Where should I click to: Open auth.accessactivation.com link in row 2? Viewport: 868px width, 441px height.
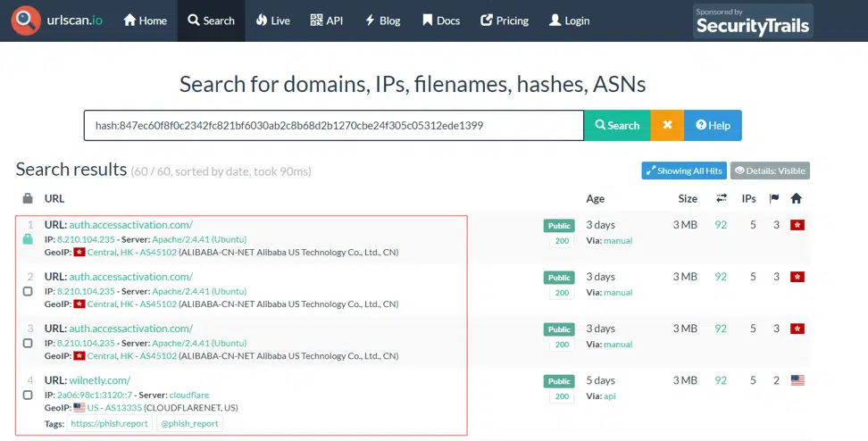131,277
